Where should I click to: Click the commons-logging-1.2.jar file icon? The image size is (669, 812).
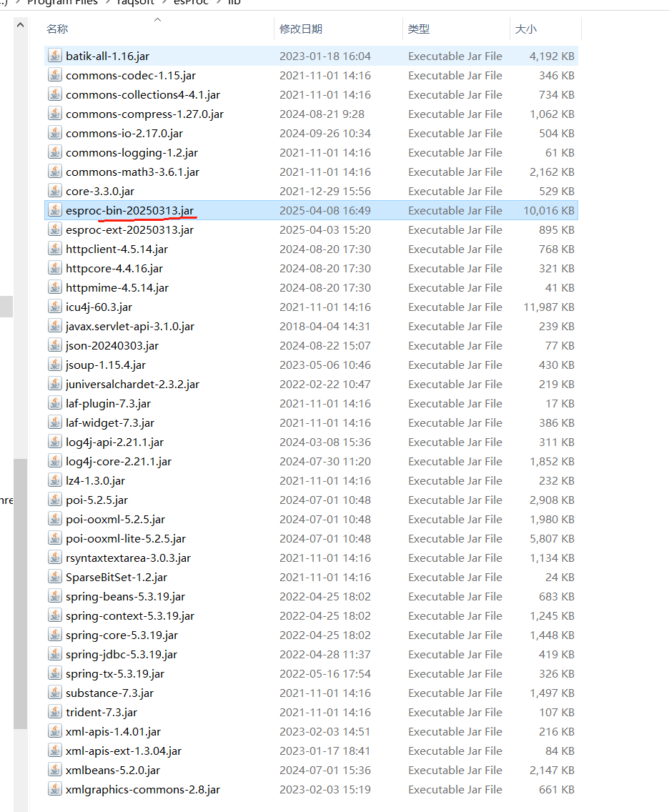pos(55,152)
